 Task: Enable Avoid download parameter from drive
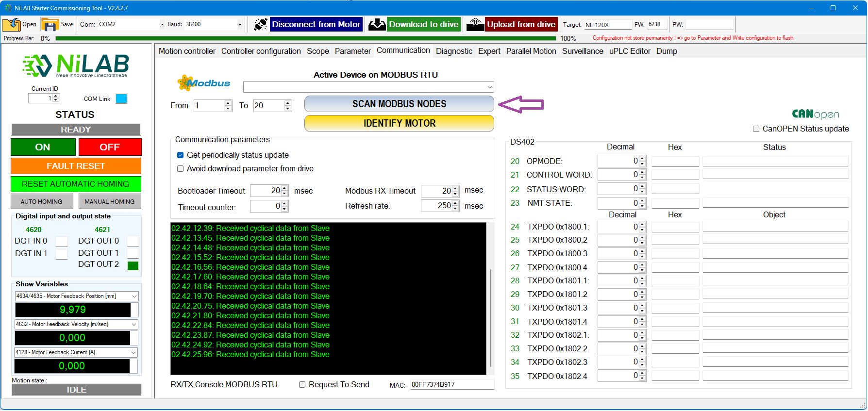coord(181,169)
